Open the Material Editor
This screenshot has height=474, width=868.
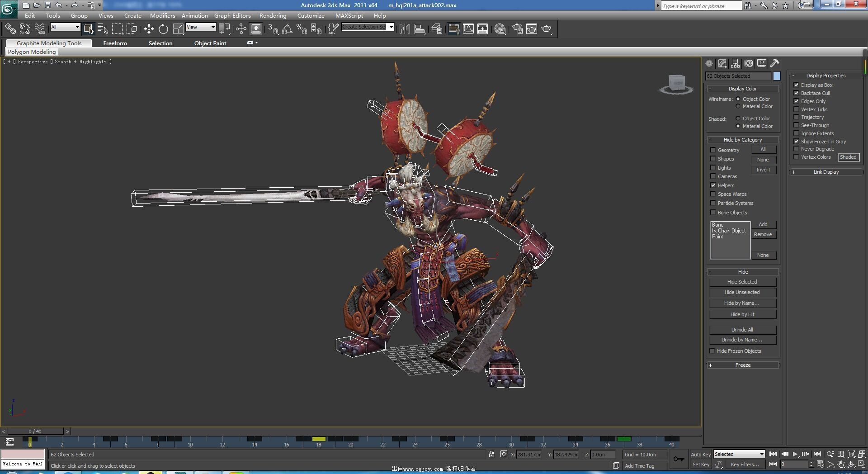pyautogui.click(x=500, y=29)
